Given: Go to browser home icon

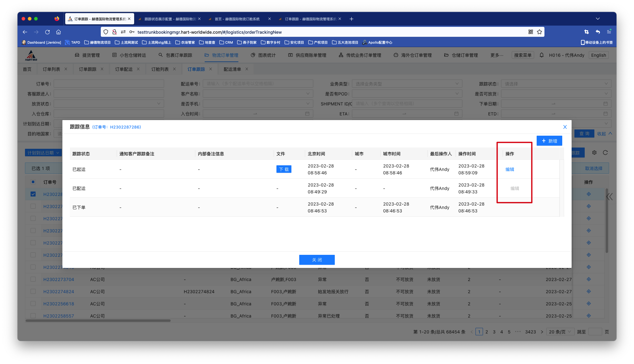Looking at the screenshot, I should click(x=58, y=32).
